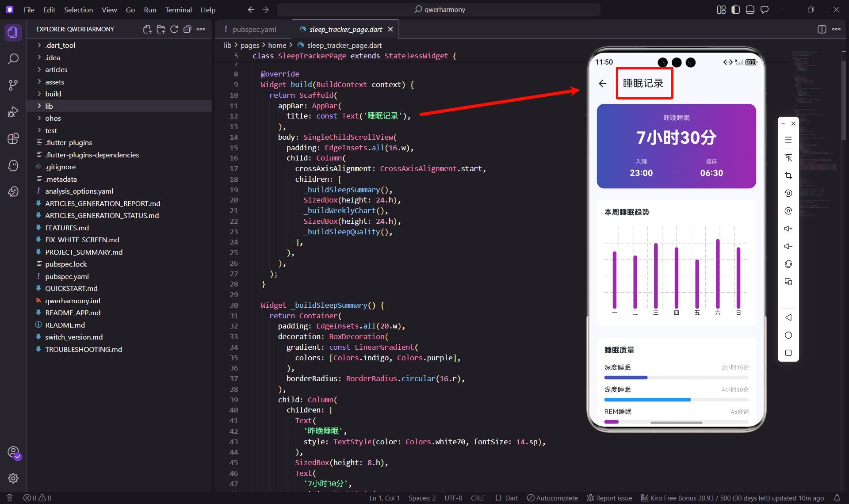
Task: Open the Source Control view
Action: (13, 85)
